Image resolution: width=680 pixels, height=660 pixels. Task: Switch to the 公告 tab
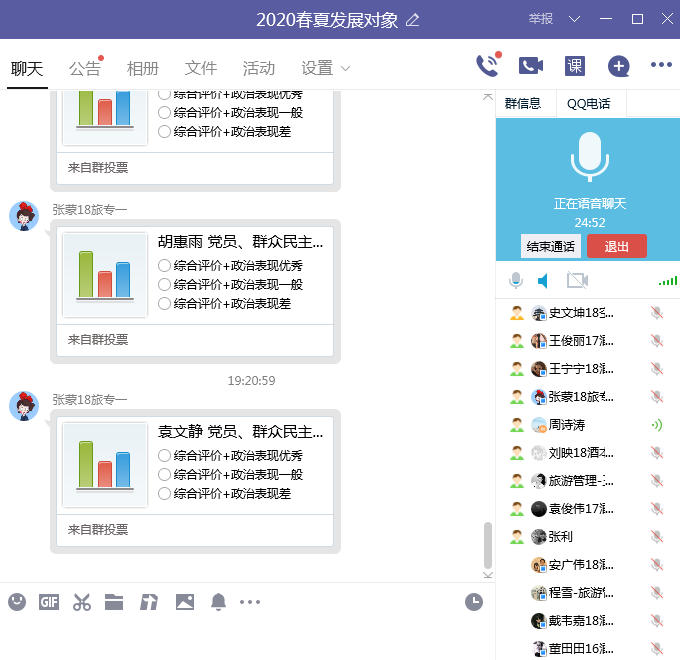point(85,68)
